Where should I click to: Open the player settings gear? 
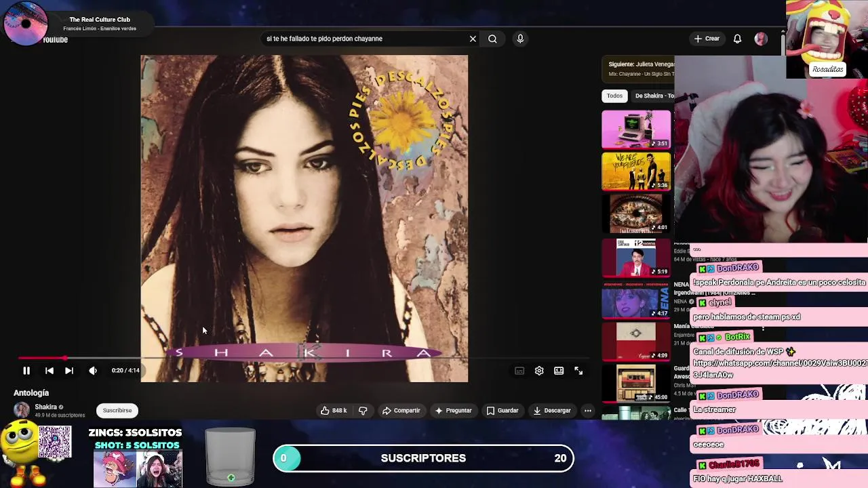coord(539,371)
